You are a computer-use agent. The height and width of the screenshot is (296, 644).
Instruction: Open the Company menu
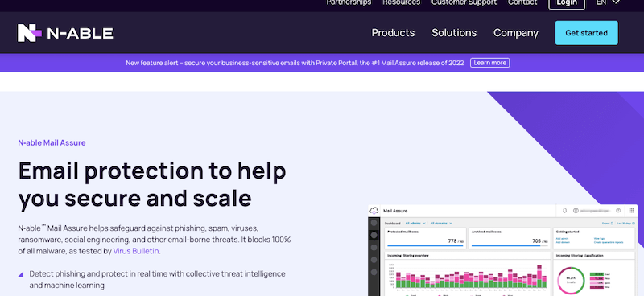(516, 33)
